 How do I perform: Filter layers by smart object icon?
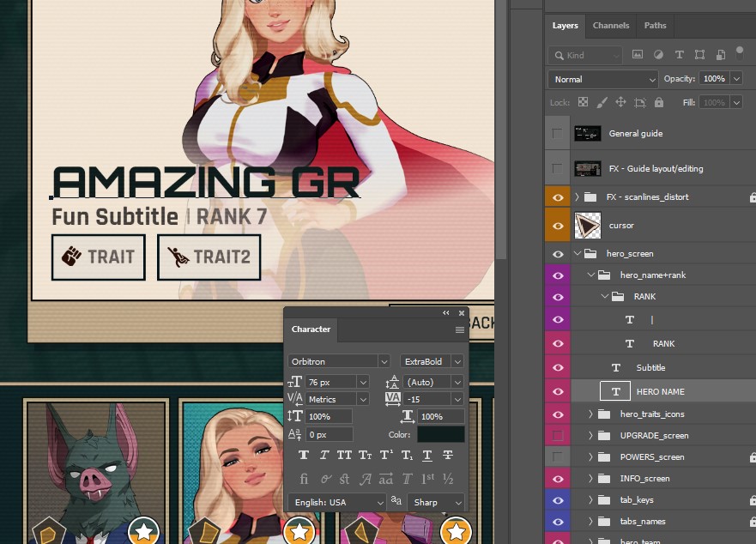720,55
